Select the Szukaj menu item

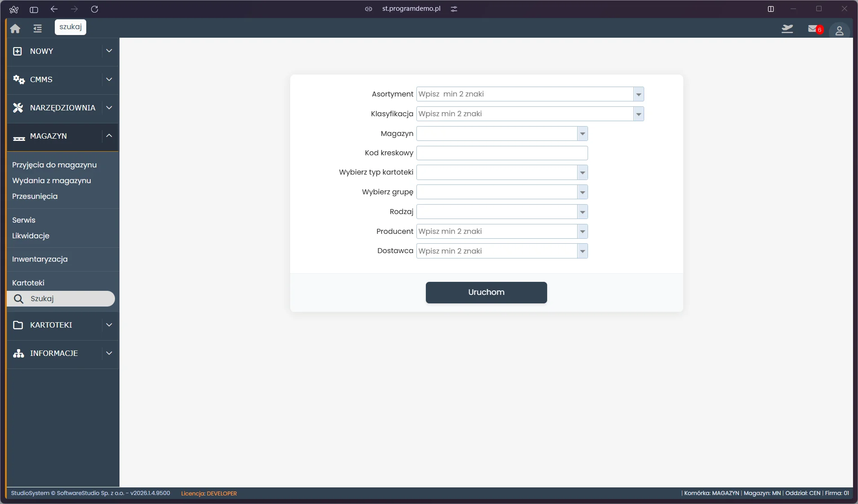tap(61, 299)
